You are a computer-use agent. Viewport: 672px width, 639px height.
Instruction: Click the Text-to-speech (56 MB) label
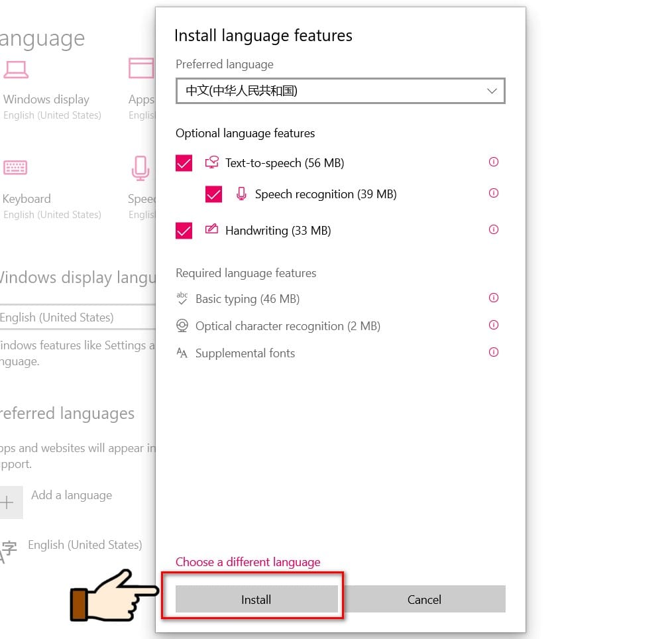284,163
